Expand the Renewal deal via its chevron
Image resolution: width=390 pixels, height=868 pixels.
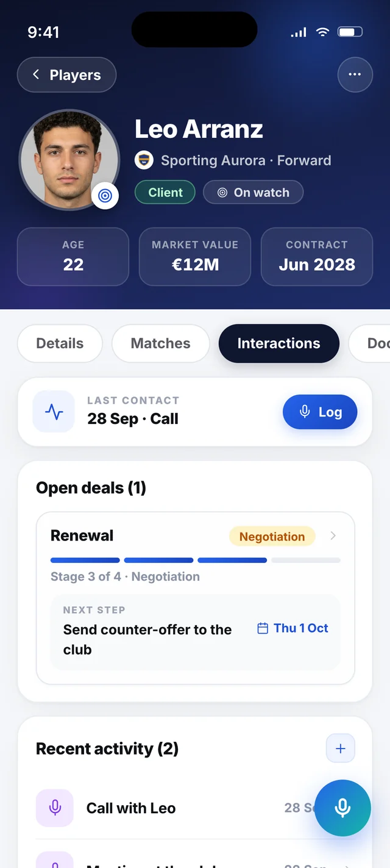click(333, 536)
